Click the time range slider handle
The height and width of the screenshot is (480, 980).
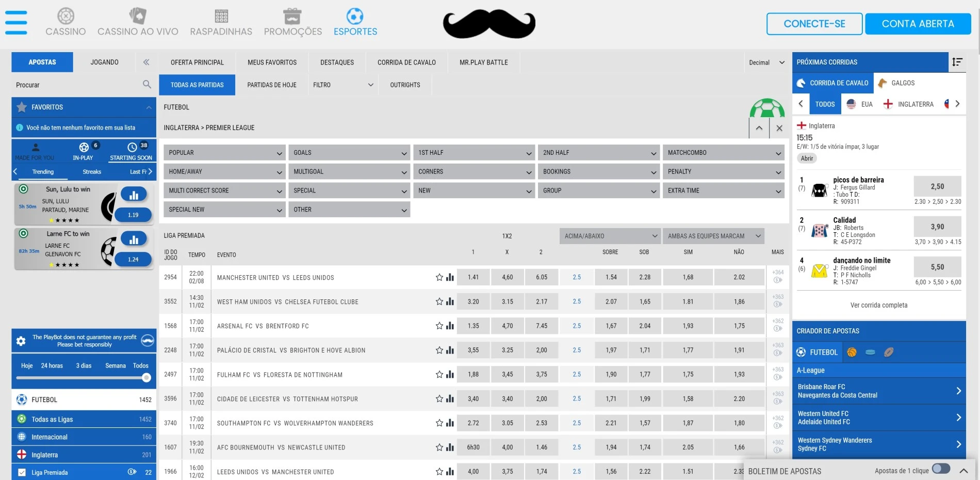tap(146, 378)
